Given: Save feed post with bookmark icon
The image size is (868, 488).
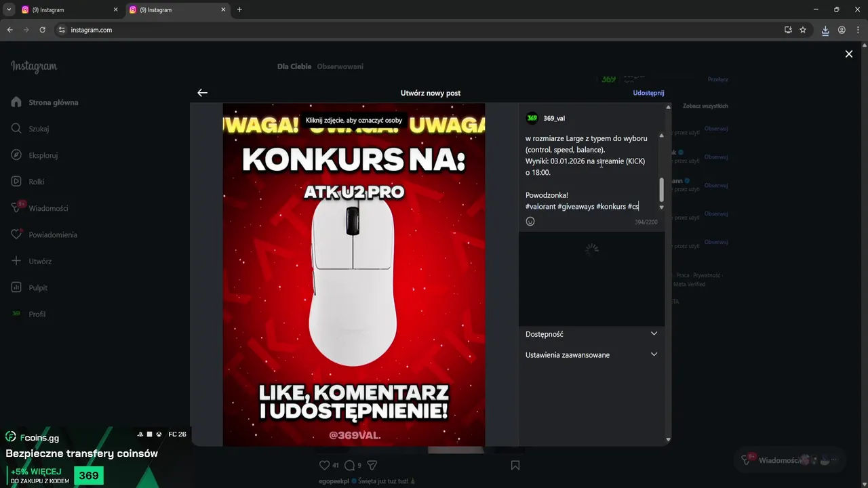Looking at the screenshot, I should pyautogui.click(x=515, y=465).
